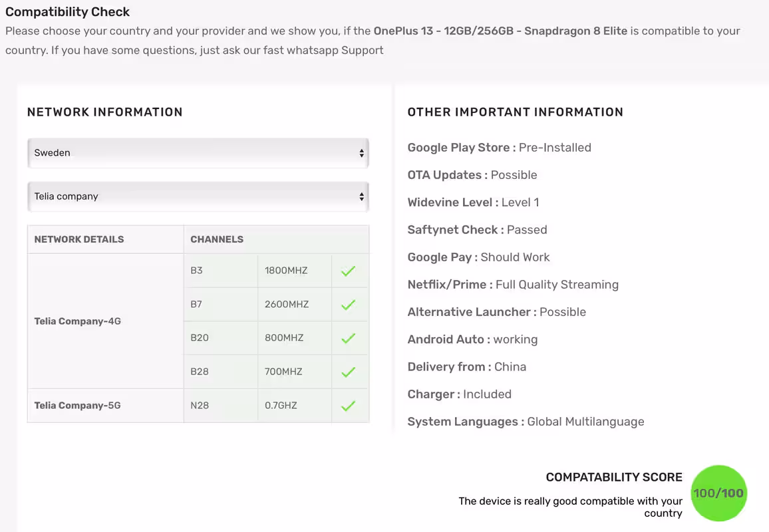Select the N28 channel cell
This screenshot has width=769, height=532.
[x=221, y=406]
